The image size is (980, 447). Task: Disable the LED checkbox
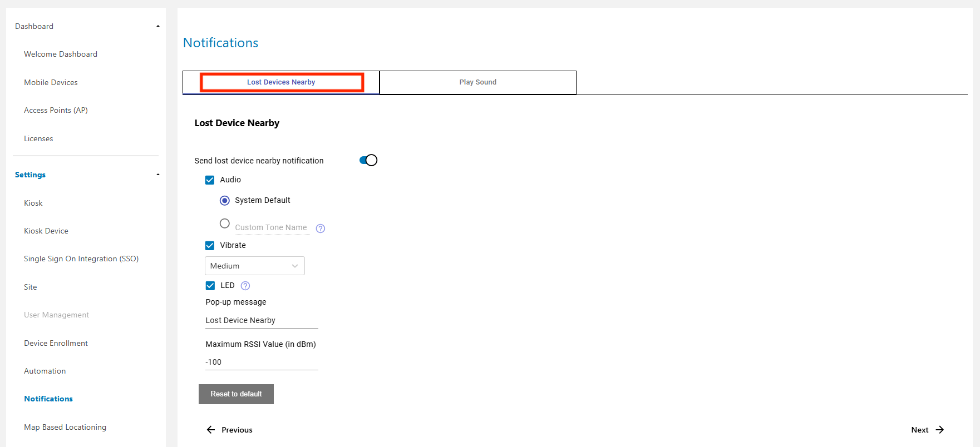coord(210,286)
